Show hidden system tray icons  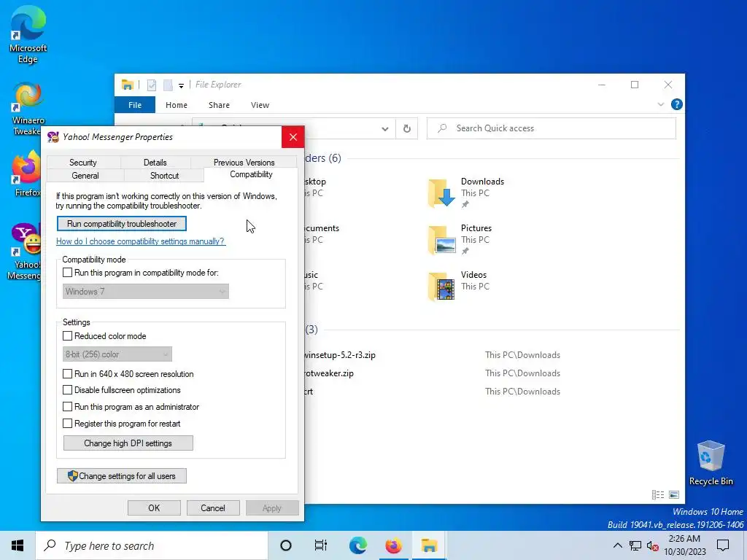(617, 545)
